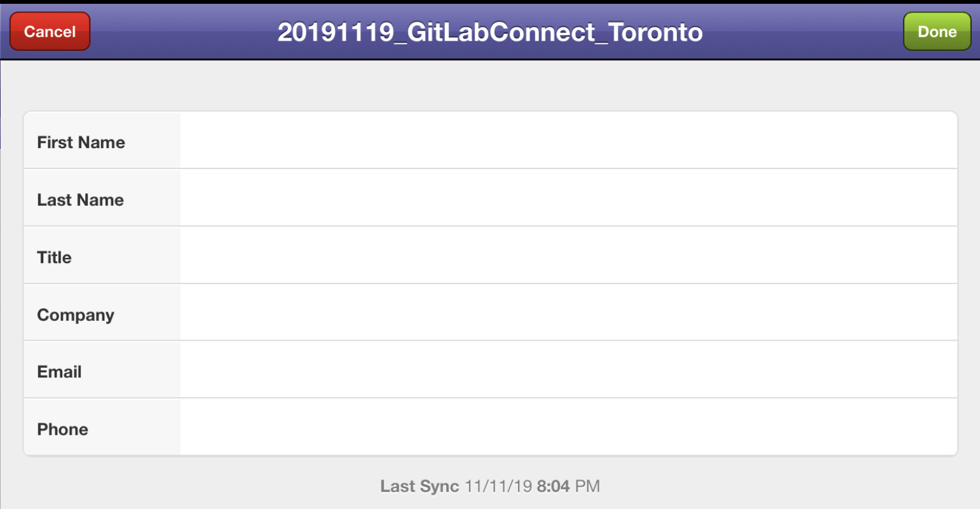
Task: Click the empty gray area above the form
Action: tap(490, 86)
